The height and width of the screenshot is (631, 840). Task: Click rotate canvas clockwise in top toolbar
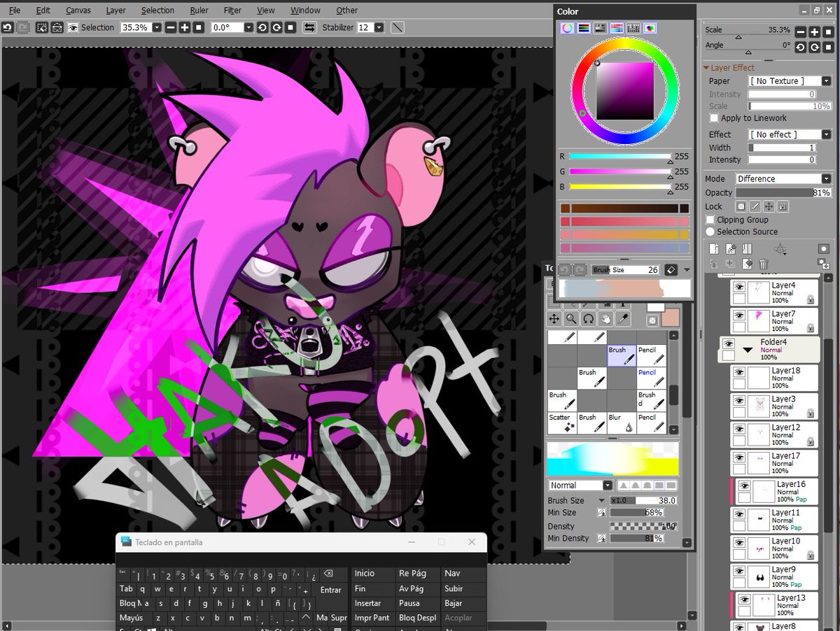tap(276, 27)
